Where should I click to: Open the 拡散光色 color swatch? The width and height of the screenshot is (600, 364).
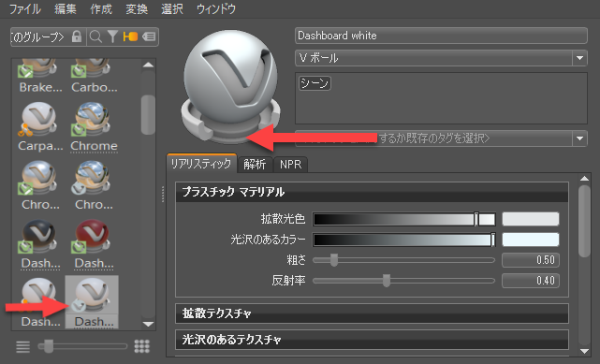pyautogui.click(x=531, y=219)
